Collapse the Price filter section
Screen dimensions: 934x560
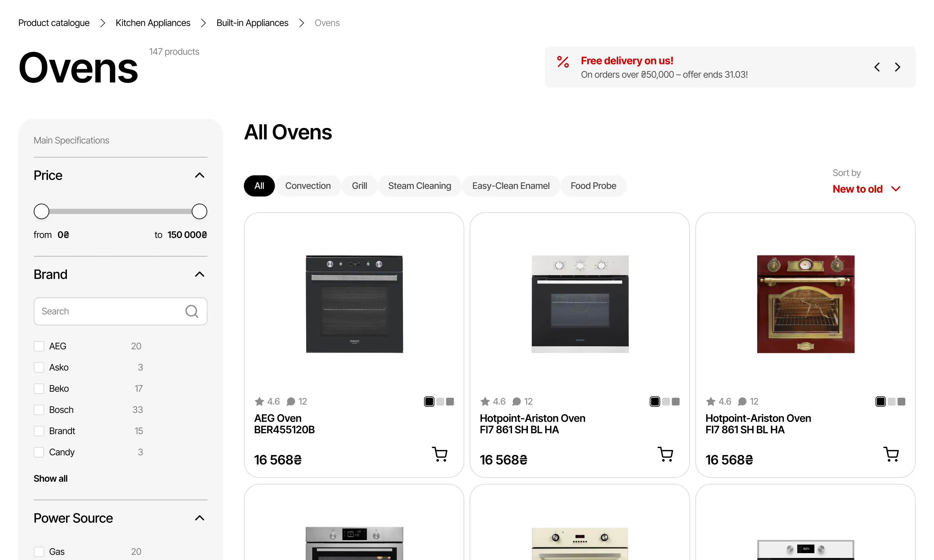(199, 176)
